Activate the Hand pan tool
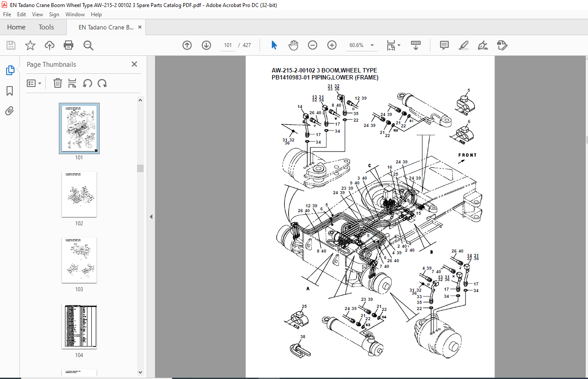This screenshot has width=588, height=379. pyautogui.click(x=293, y=45)
